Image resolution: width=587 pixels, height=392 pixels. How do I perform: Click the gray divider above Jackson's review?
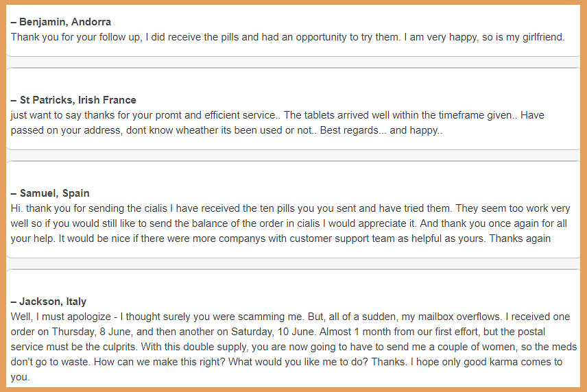click(293, 263)
